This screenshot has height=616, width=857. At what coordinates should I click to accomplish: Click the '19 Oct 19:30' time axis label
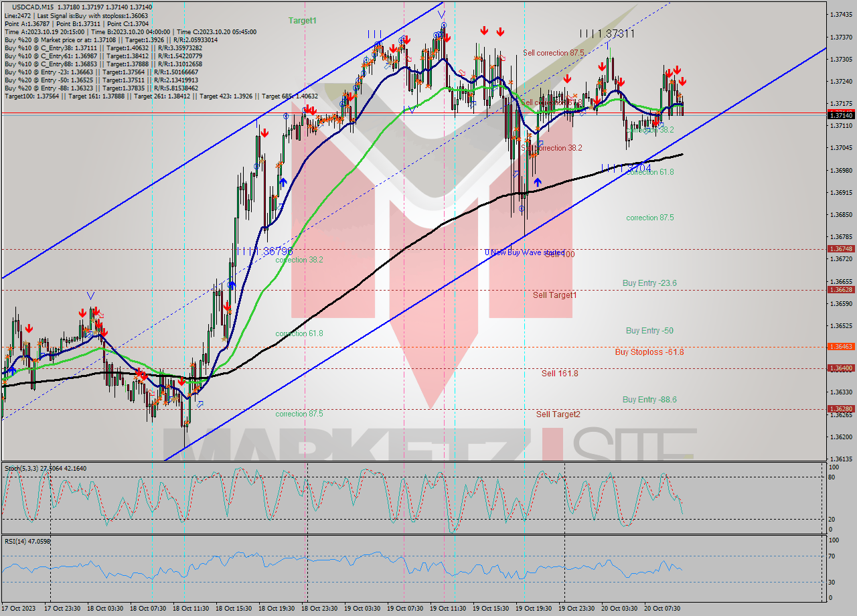[532, 609]
